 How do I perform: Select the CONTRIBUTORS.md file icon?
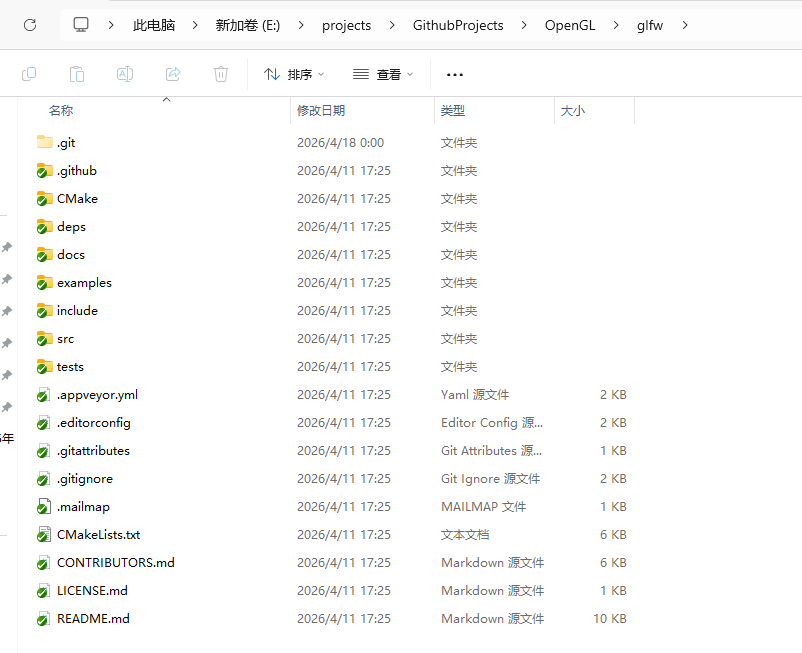tap(43, 562)
